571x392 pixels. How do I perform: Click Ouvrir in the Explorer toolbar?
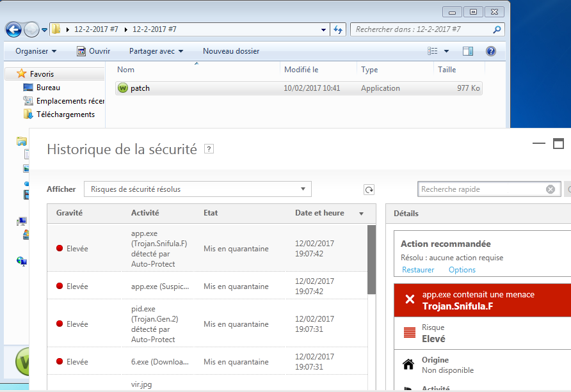tap(93, 51)
